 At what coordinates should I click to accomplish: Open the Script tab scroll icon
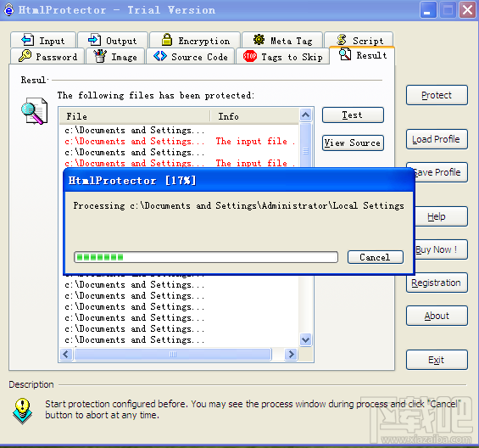(x=342, y=40)
